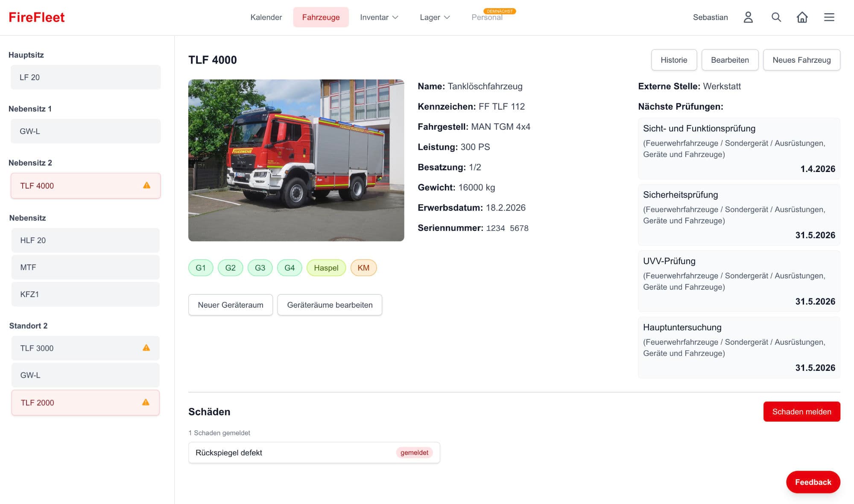Open the Rückspiegel defekt damage entry
Screen dimensions: 854x504
pos(314,452)
